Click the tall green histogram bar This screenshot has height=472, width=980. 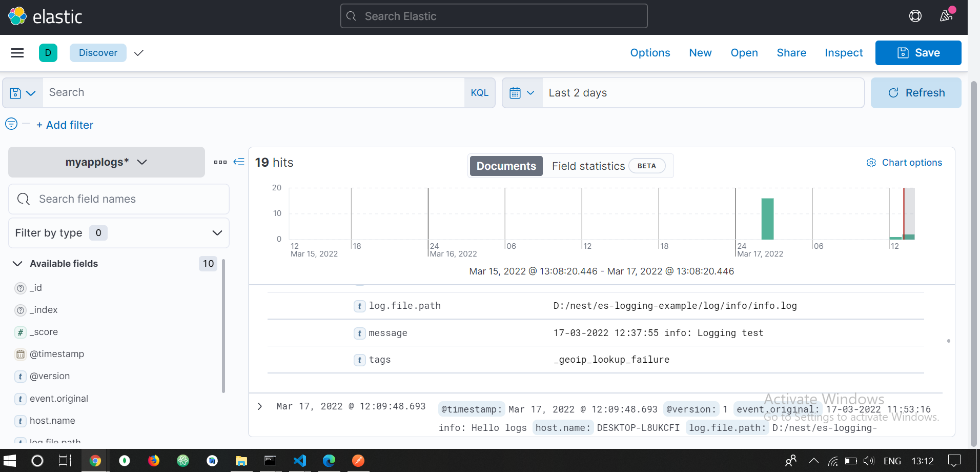click(x=767, y=219)
